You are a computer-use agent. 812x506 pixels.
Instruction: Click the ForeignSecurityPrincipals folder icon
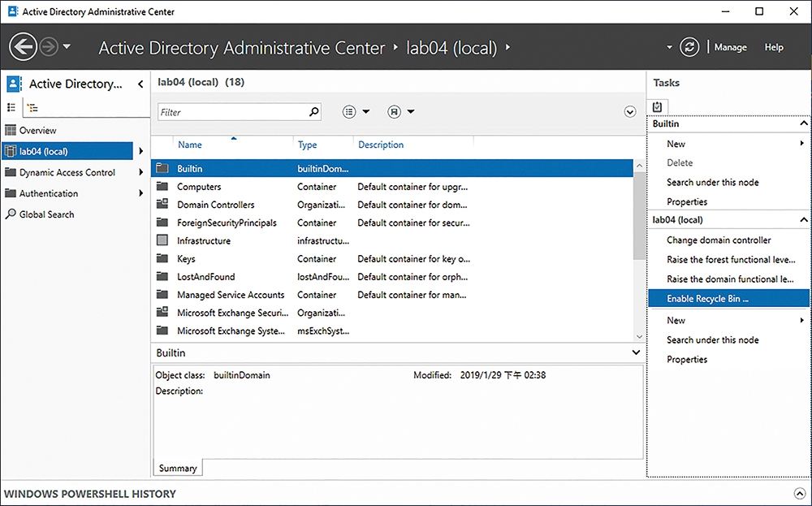pyautogui.click(x=162, y=223)
